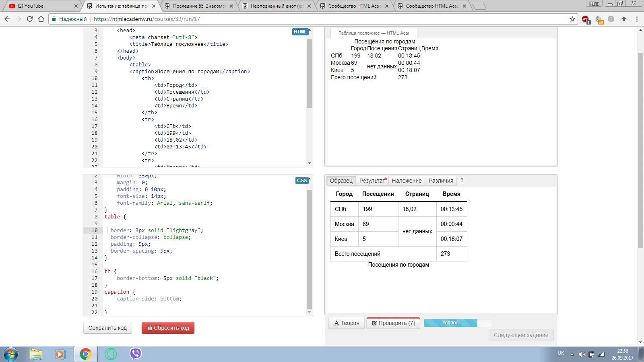Screen dimensions: 644x362
Task: Open the Windows Start button
Action: (11, 354)
